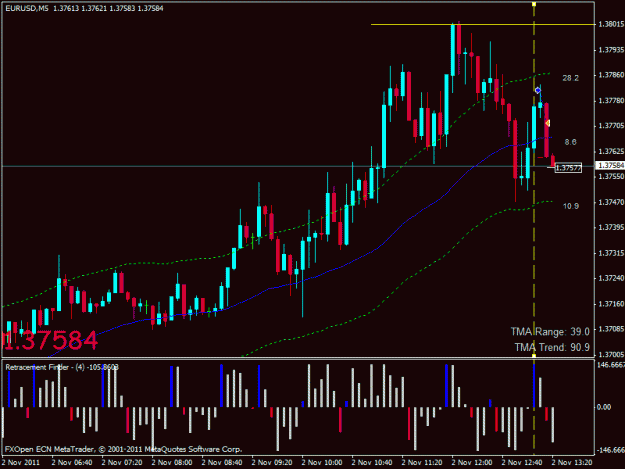This screenshot has width=625, height=469.
Task: Click the 0.00 level on the indicator scale
Action: click(604, 407)
